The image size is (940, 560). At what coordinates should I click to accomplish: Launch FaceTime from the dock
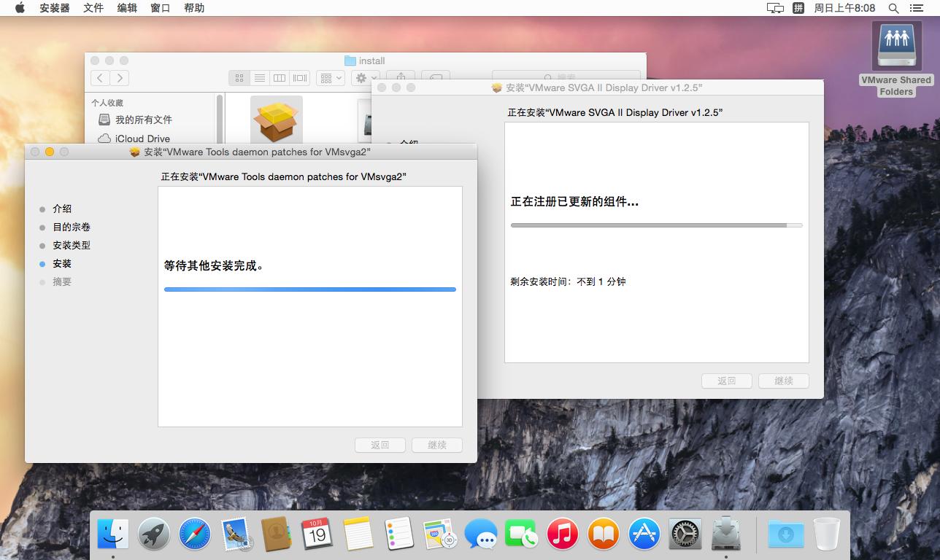click(x=522, y=534)
